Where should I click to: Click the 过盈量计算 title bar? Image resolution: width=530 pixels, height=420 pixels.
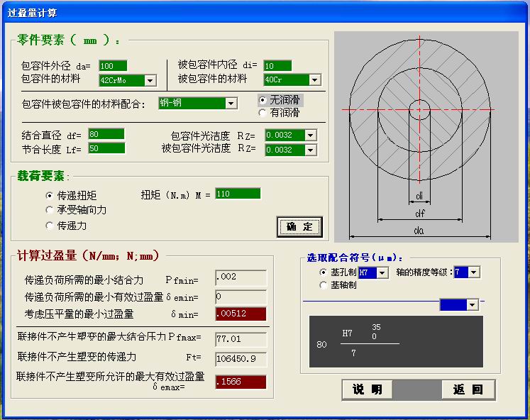265,13
